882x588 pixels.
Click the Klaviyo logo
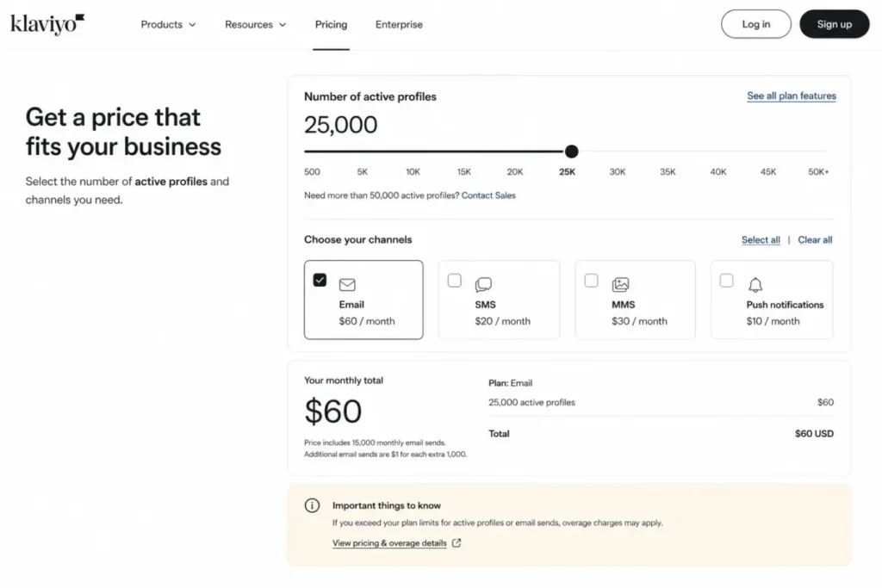tap(47, 24)
